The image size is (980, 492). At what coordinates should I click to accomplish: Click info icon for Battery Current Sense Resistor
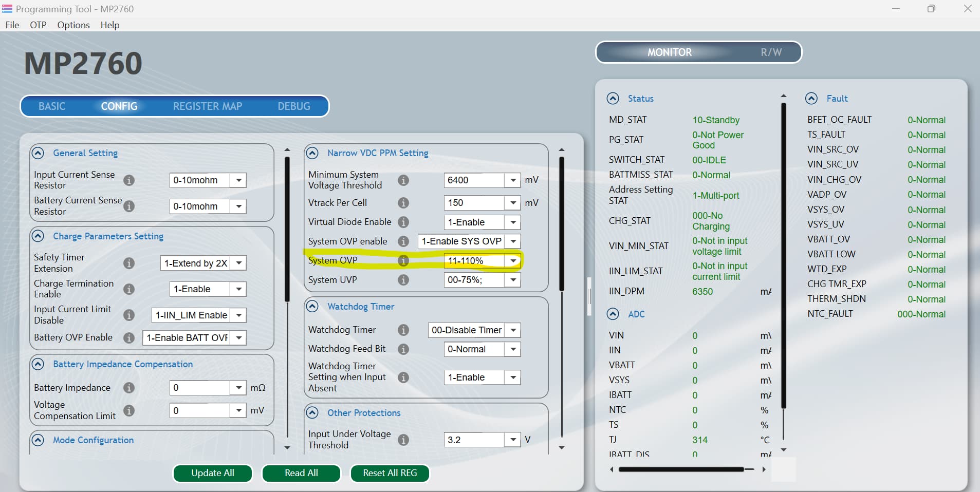click(129, 206)
